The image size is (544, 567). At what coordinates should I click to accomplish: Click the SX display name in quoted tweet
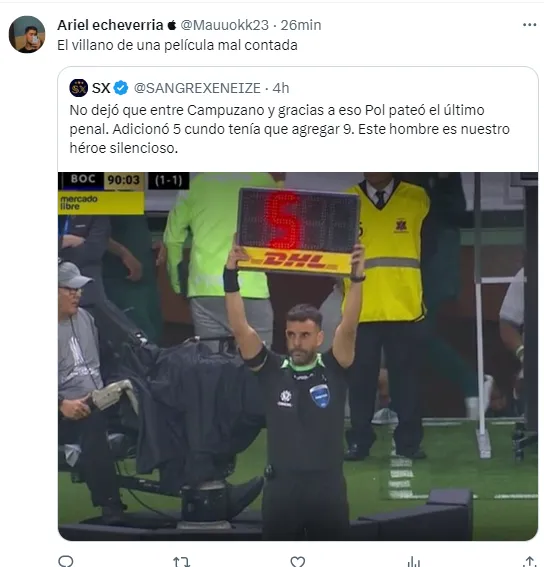tap(101, 88)
